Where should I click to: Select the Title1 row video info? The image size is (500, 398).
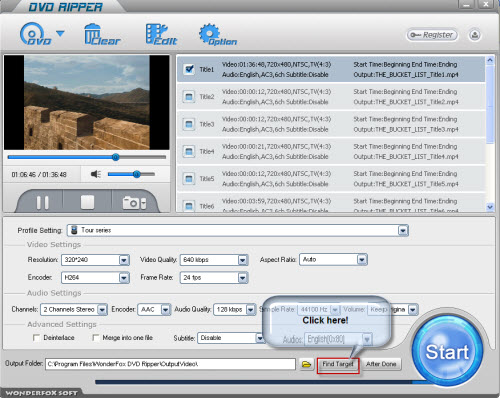click(276, 64)
